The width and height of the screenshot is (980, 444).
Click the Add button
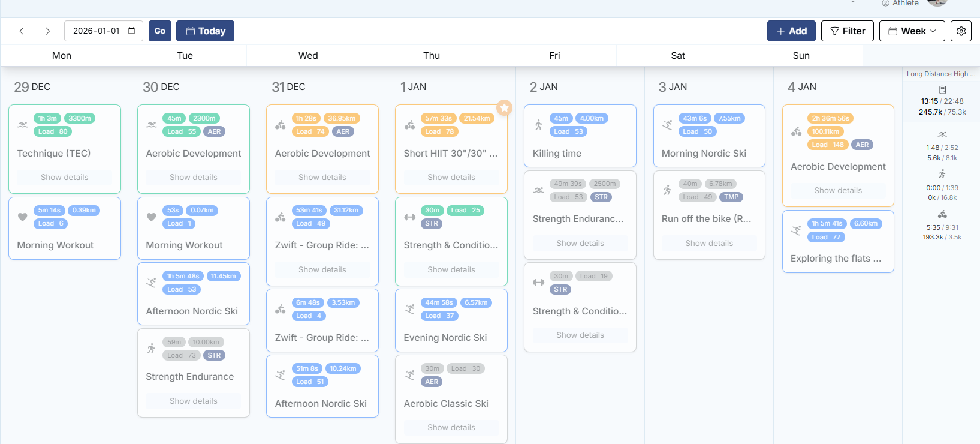[791, 31]
